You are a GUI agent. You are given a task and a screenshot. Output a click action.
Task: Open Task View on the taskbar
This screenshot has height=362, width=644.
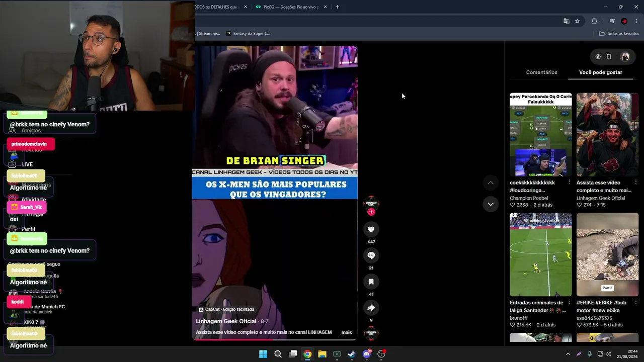point(293,354)
